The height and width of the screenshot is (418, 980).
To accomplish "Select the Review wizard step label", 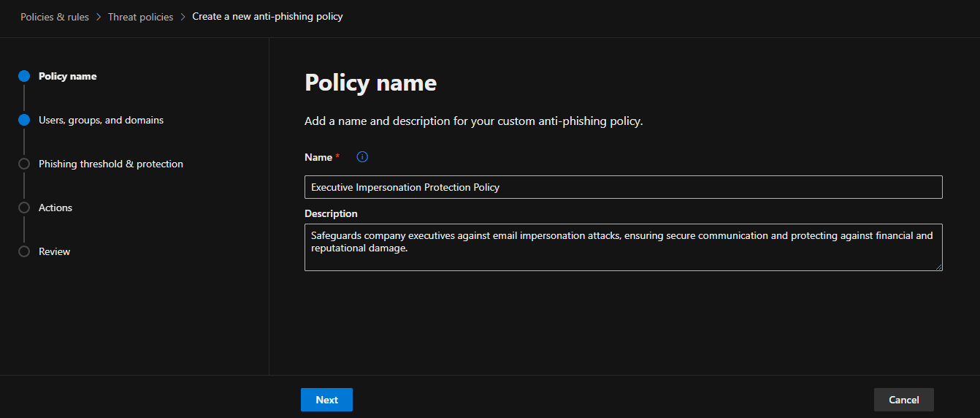I will pos(54,251).
